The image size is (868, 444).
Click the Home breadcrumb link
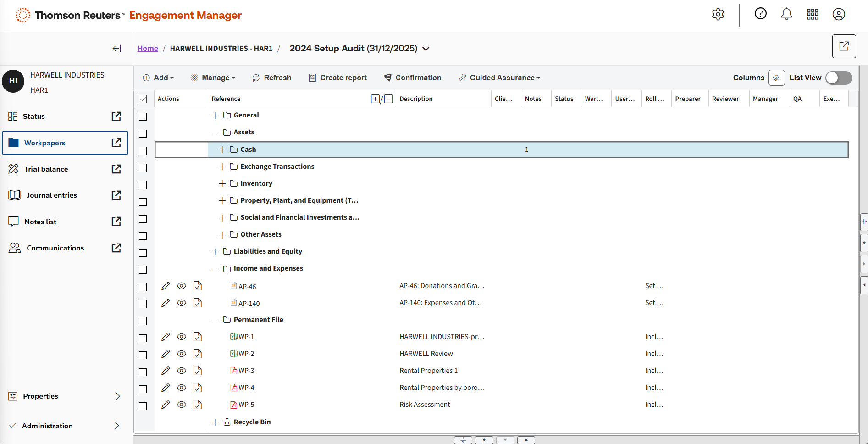[x=148, y=49]
